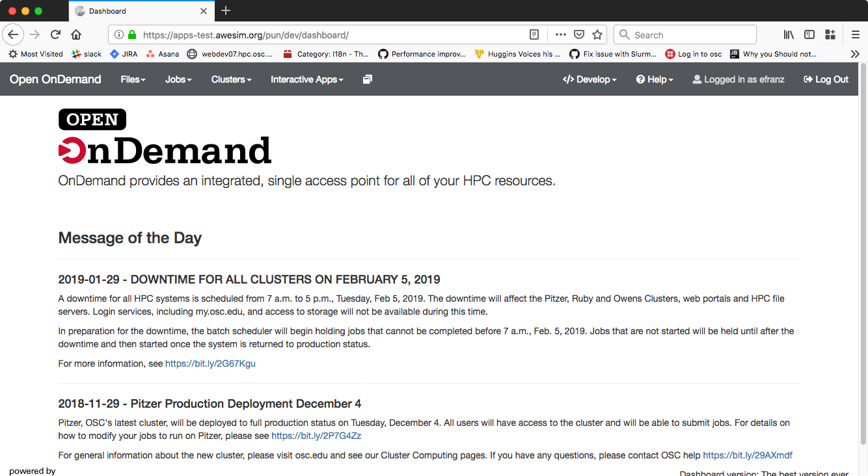Image resolution: width=868 pixels, height=476 pixels.
Task: Reload the page with the refresh icon
Action: [55, 35]
